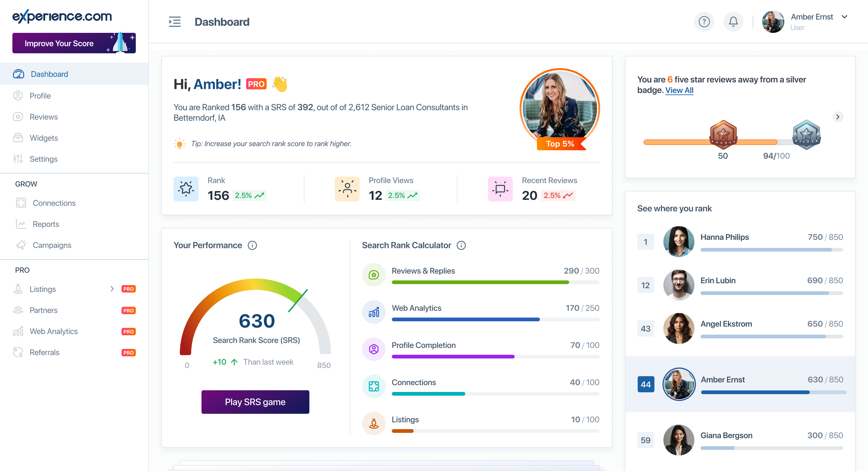
Task: Click the silver badge icon
Action: [806, 134]
